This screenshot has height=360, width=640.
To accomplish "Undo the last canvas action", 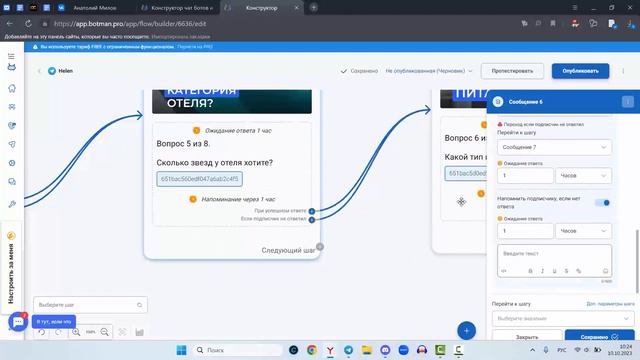I will [x=42, y=332].
